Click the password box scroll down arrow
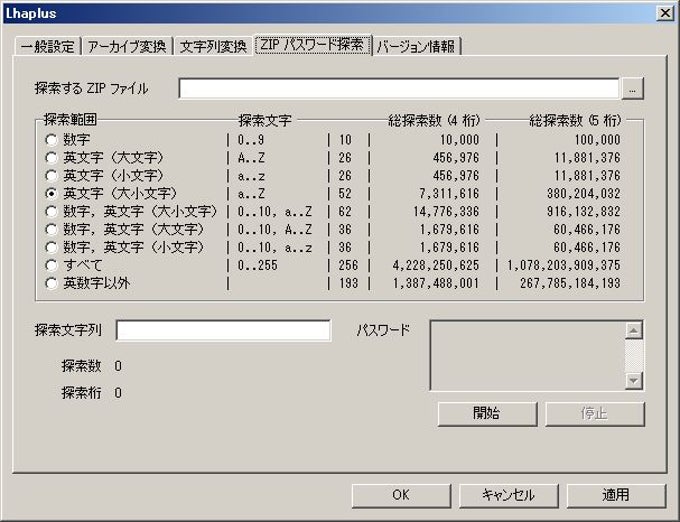Viewport: 680px width, 522px height. point(634,381)
